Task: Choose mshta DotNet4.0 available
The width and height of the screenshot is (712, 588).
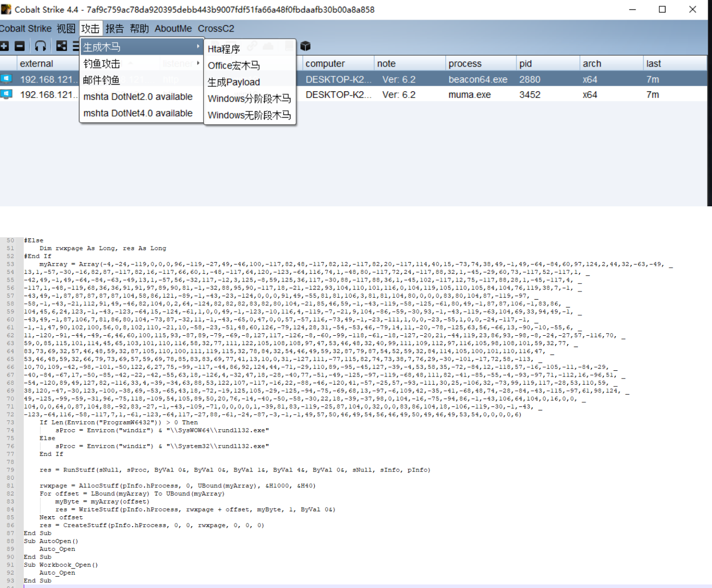Action: tap(142, 113)
